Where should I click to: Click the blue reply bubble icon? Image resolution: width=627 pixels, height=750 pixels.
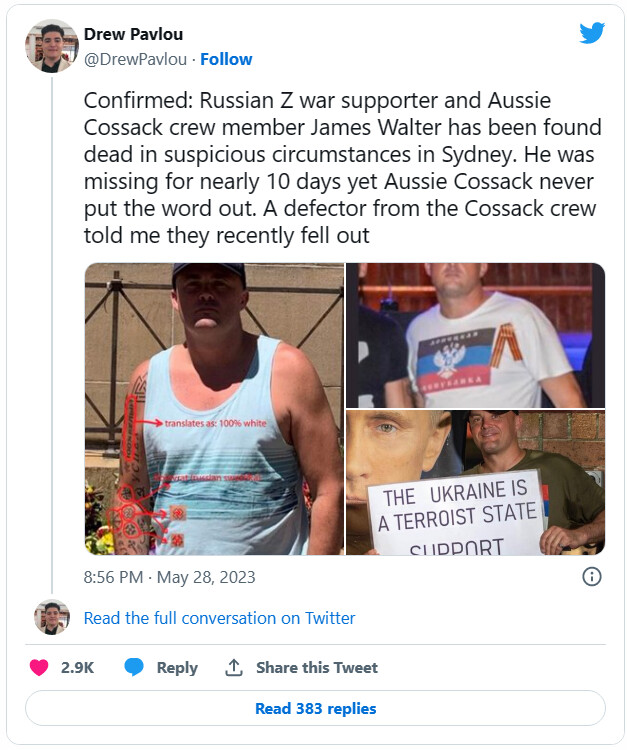pyautogui.click(x=134, y=667)
